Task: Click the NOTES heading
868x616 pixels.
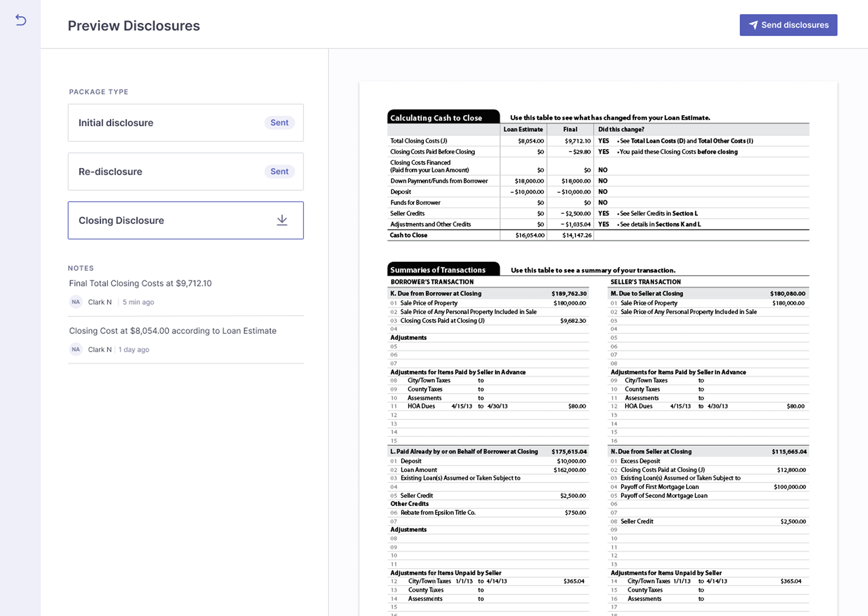Action: pos(81,268)
